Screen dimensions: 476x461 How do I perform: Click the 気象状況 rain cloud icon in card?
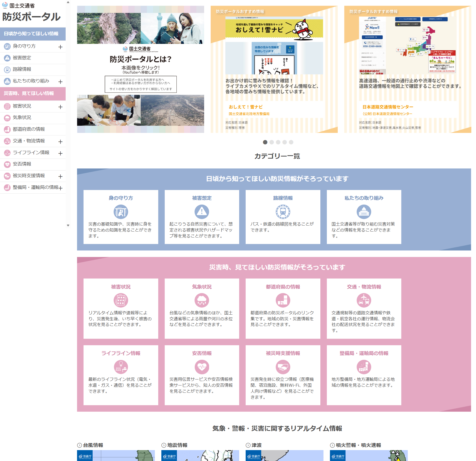202,300
